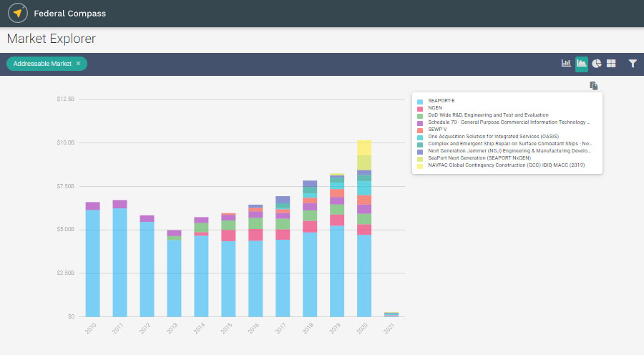
Task: Open the grid tile view
Action: pyautogui.click(x=611, y=64)
